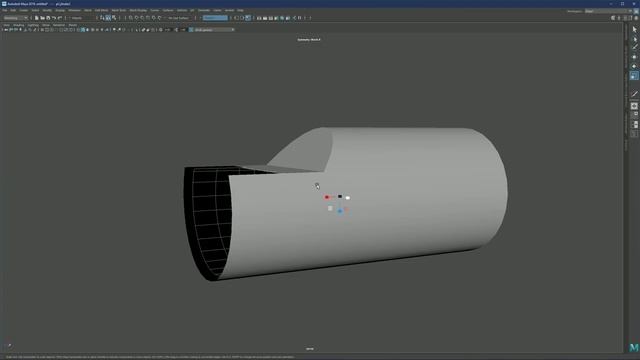This screenshot has height=360, width=640.
Task: Activate the Move tool in toolbox
Action: 634,57
